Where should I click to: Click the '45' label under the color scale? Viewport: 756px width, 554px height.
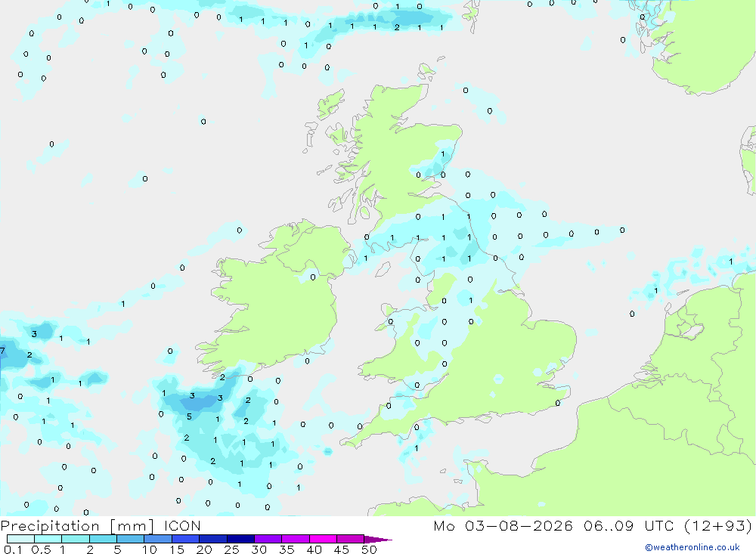(x=342, y=549)
